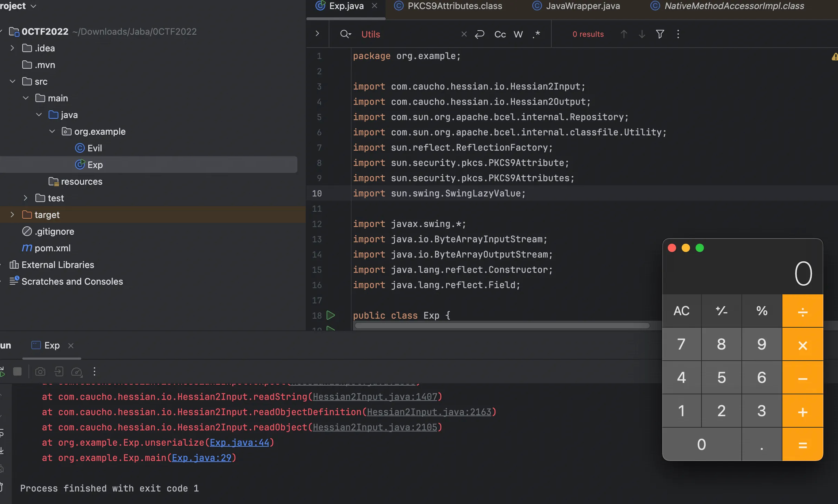
Task: Click the camera dump threads icon
Action: tap(40, 372)
